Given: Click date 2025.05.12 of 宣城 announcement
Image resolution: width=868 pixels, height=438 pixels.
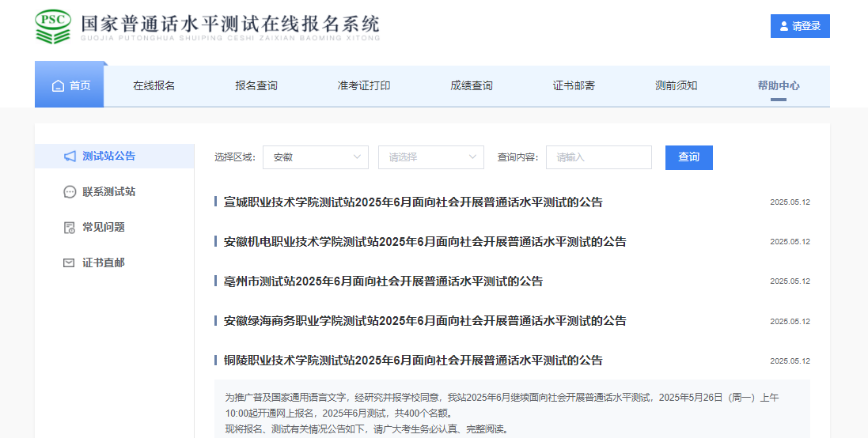Looking at the screenshot, I should click(790, 202).
